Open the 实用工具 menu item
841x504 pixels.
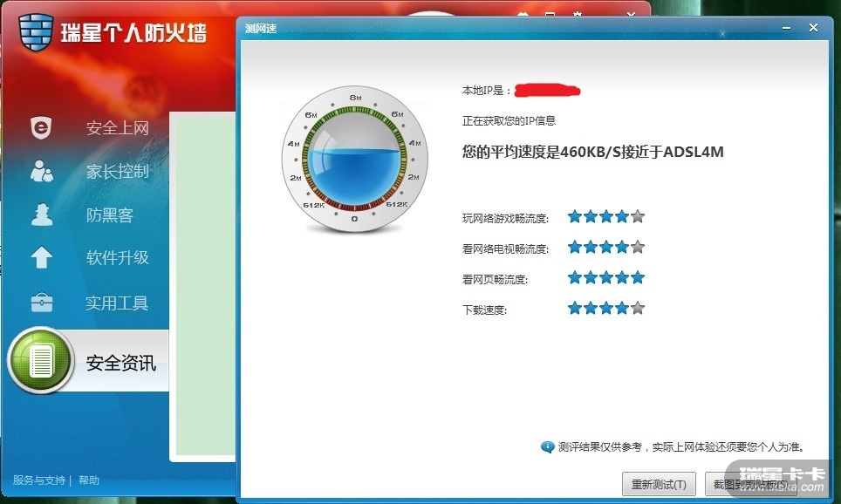pyautogui.click(x=117, y=303)
